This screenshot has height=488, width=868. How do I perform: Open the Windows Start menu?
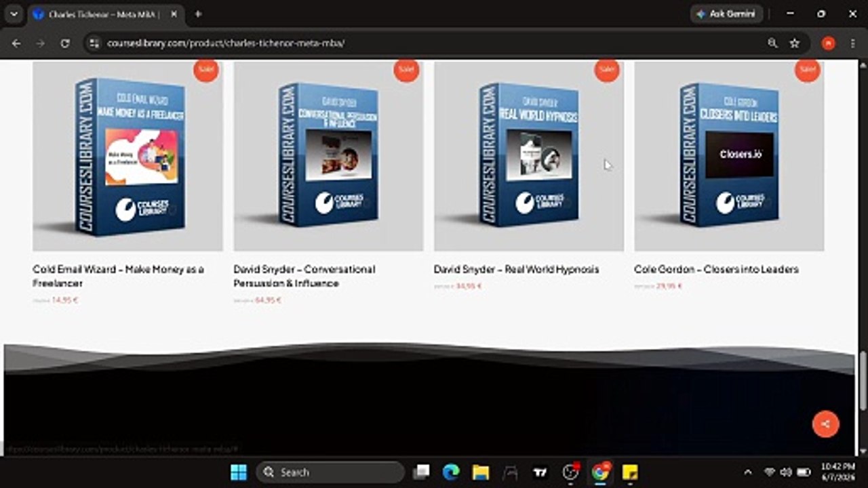tap(239, 472)
